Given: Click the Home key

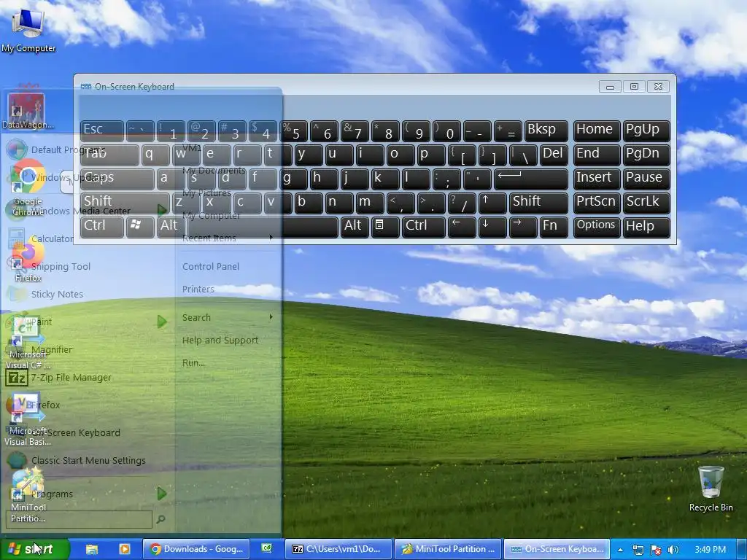Looking at the screenshot, I should 597,131.
